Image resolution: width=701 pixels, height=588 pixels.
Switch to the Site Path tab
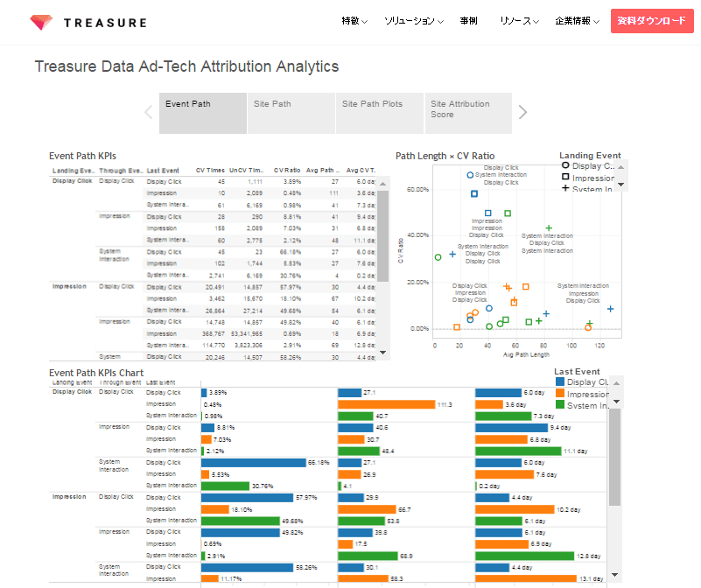(x=291, y=113)
